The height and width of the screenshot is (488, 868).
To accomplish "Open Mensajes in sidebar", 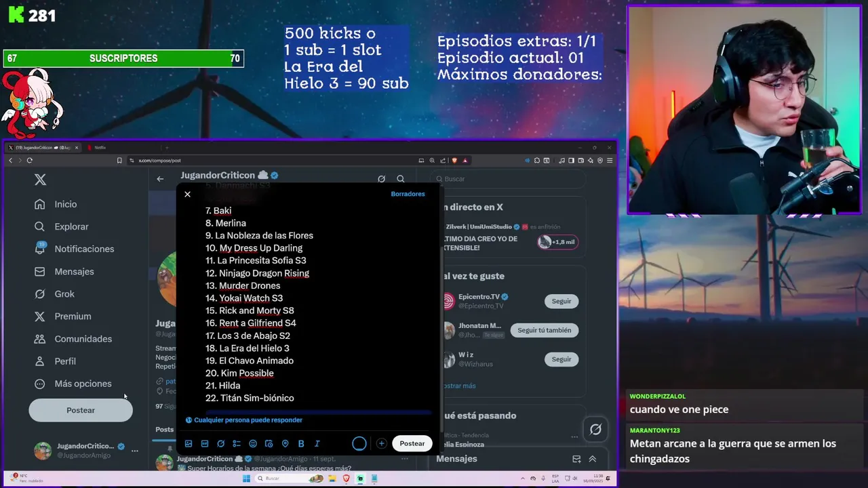I will 64,271.
